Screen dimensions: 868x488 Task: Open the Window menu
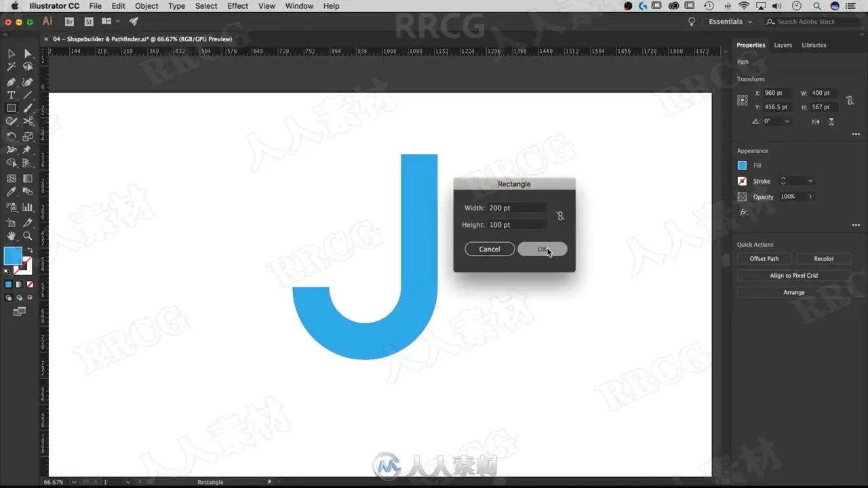click(x=299, y=6)
